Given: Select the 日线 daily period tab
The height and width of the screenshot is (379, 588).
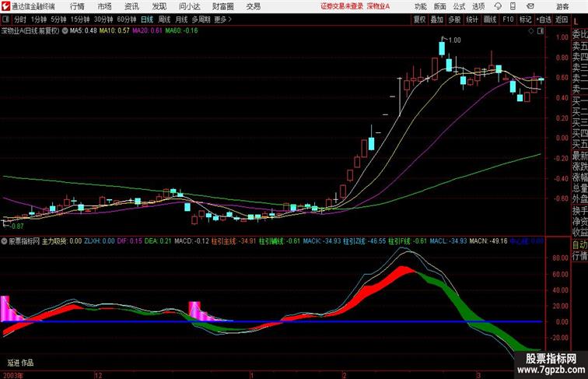Looking at the screenshot, I should [x=147, y=19].
